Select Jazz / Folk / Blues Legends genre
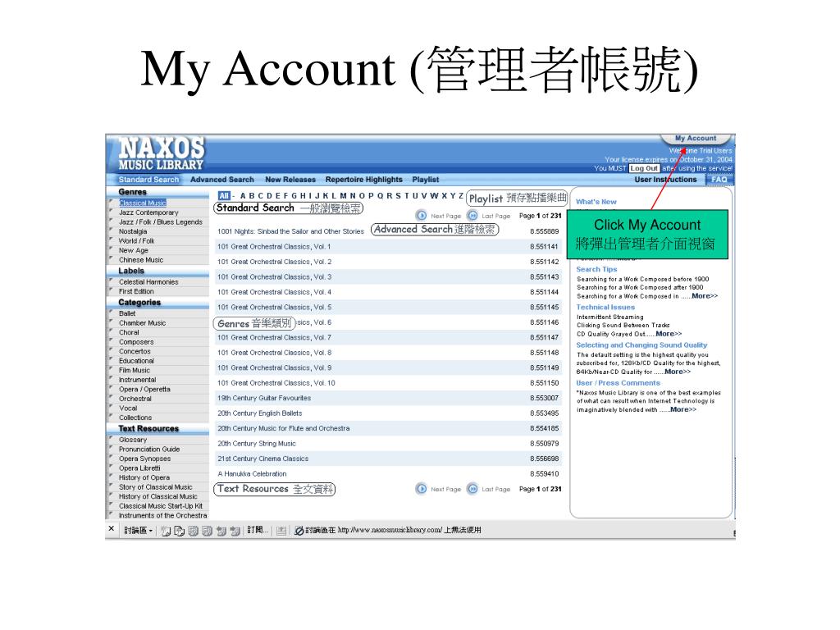 coord(160,221)
